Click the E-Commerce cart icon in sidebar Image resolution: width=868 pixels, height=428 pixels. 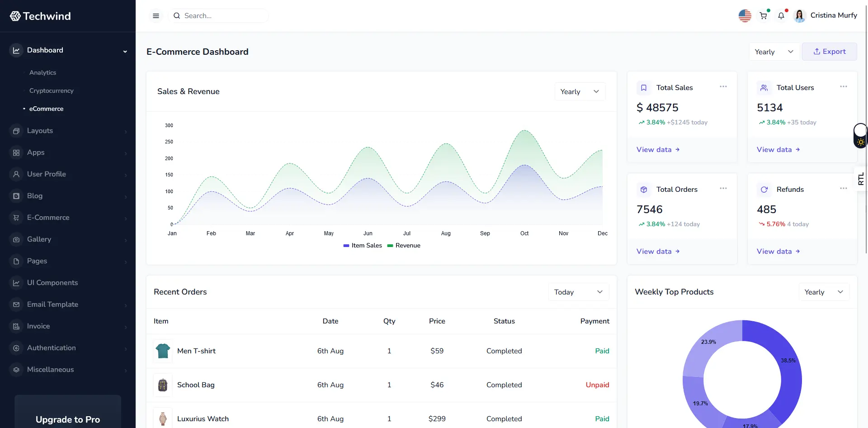[x=16, y=218]
